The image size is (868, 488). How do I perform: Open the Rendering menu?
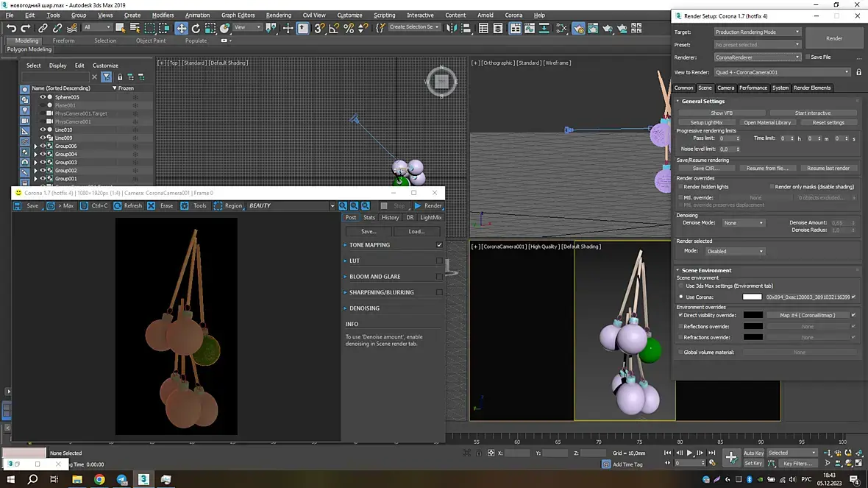278,15
